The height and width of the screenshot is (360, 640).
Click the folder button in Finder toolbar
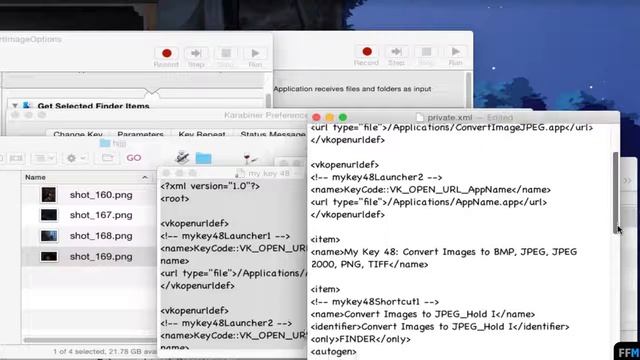[x=107, y=158]
